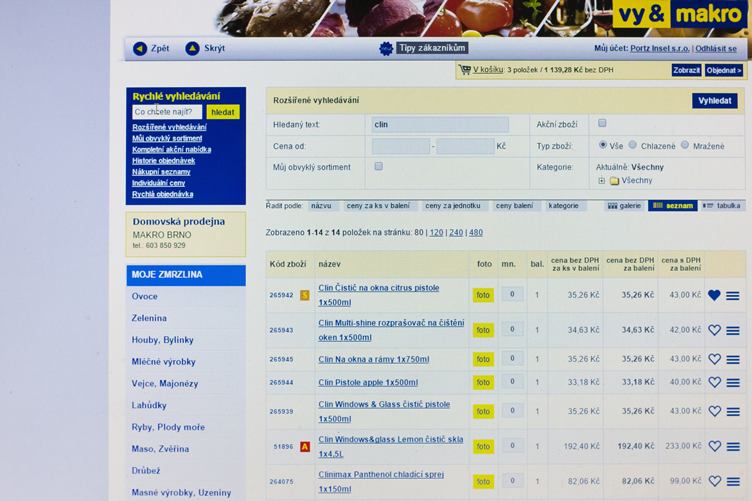This screenshot has height=501, width=752.
Task: Open Mléčné výrobky category
Action: [164, 362]
